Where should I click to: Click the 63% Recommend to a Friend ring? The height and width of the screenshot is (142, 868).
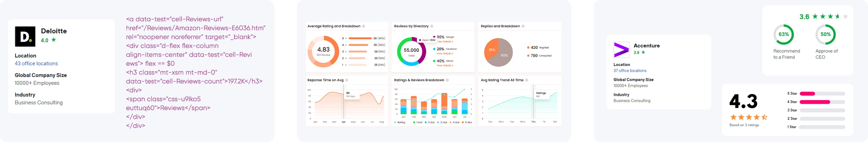(x=784, y=34)
